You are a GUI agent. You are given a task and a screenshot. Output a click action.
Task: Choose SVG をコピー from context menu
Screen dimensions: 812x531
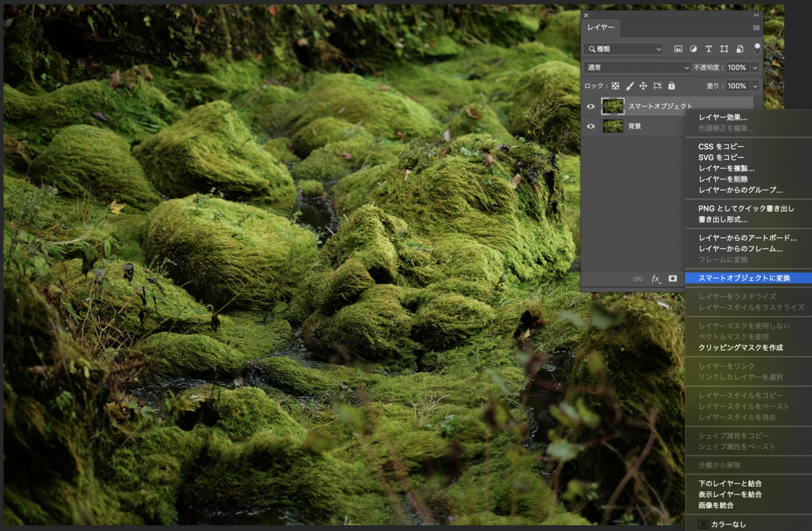pyautogui.click(x=721, y=157)
